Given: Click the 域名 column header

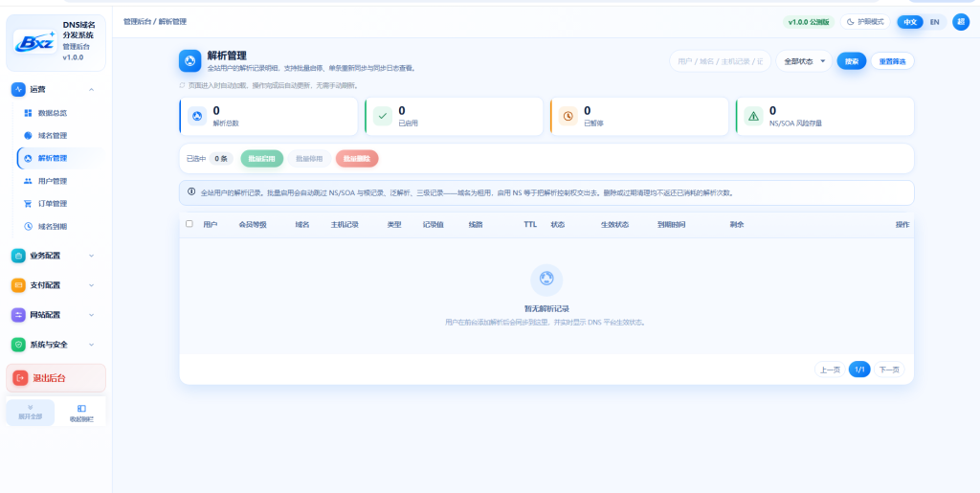Looking at the screenshot, I should pyautogui.click(x=302, y=224).
